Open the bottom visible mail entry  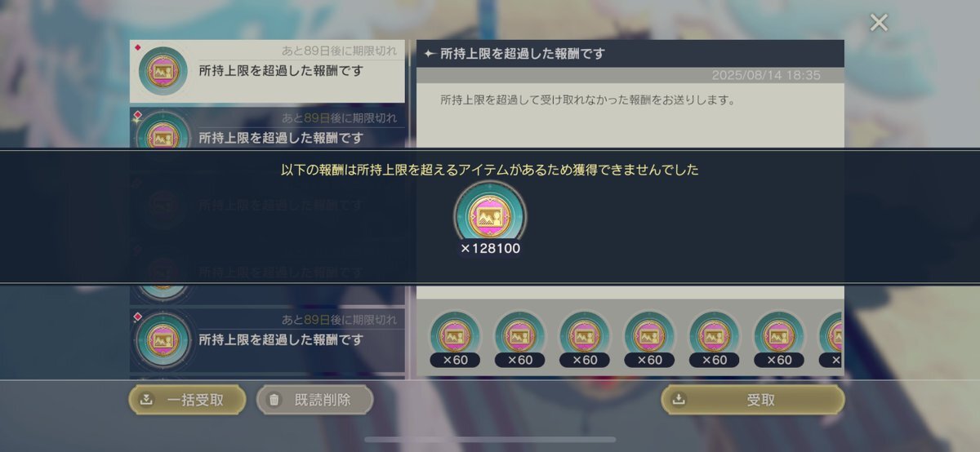tap(267, 339)
